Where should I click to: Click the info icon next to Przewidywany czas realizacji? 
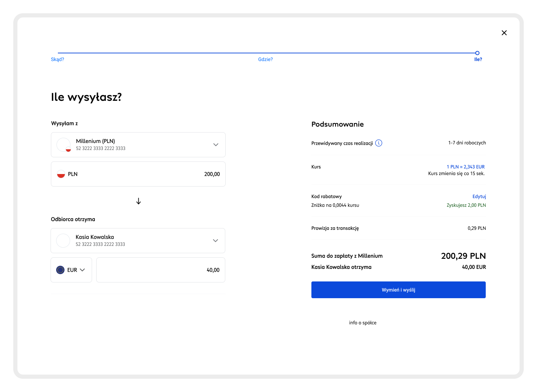[379, 143]
